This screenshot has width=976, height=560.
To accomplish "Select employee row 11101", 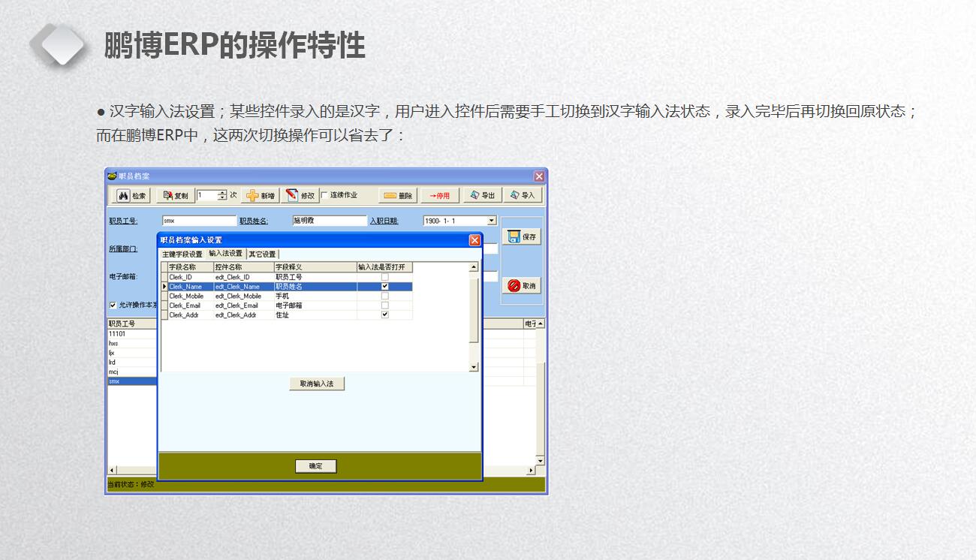I will tap(132, 334).
